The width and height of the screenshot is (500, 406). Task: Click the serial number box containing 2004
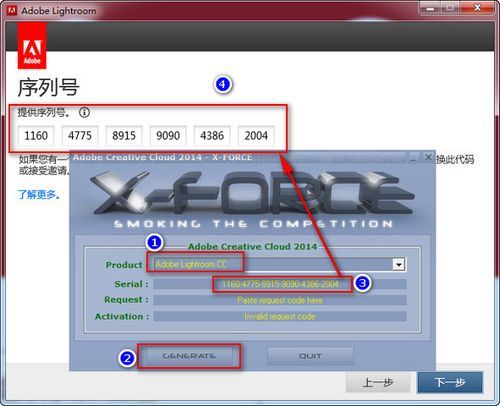point(256,136)
